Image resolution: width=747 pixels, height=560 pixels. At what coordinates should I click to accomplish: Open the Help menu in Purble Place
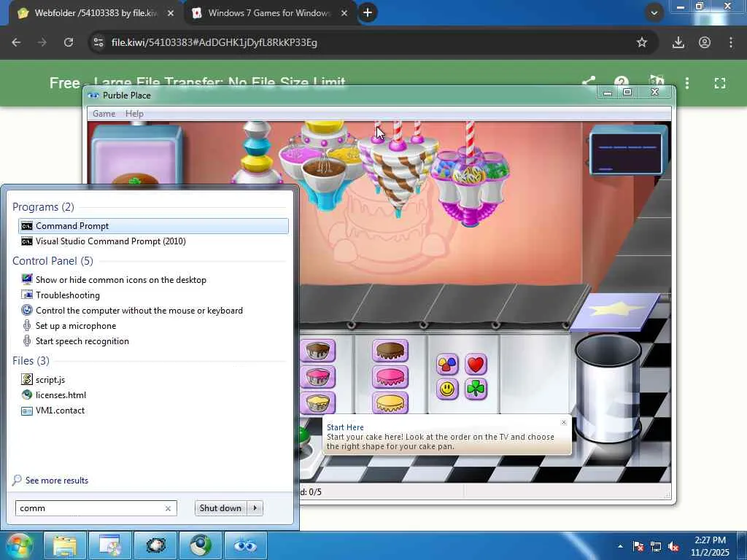pos(134,113)
